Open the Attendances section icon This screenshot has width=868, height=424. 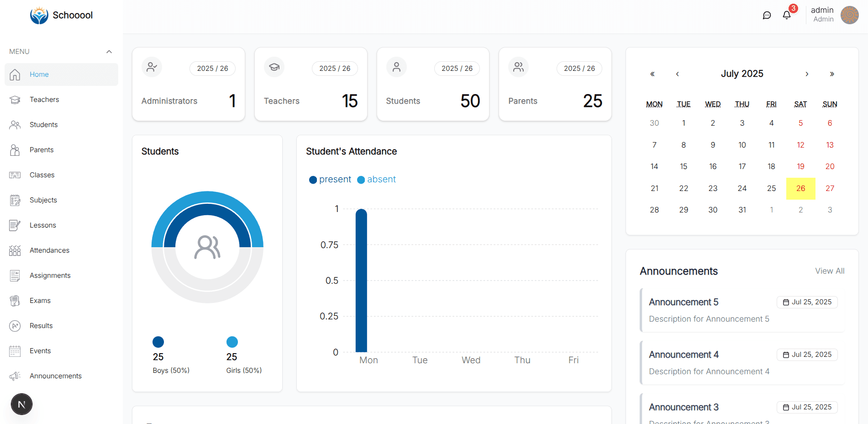pyautogui.click(x=15, y=250)
